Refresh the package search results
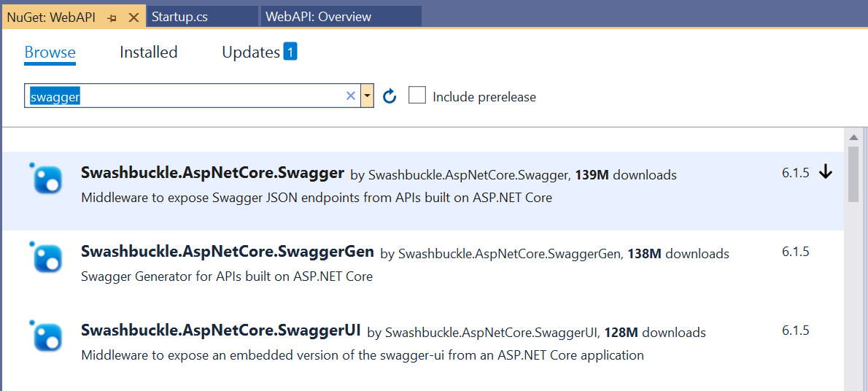 tap(390, 96)
